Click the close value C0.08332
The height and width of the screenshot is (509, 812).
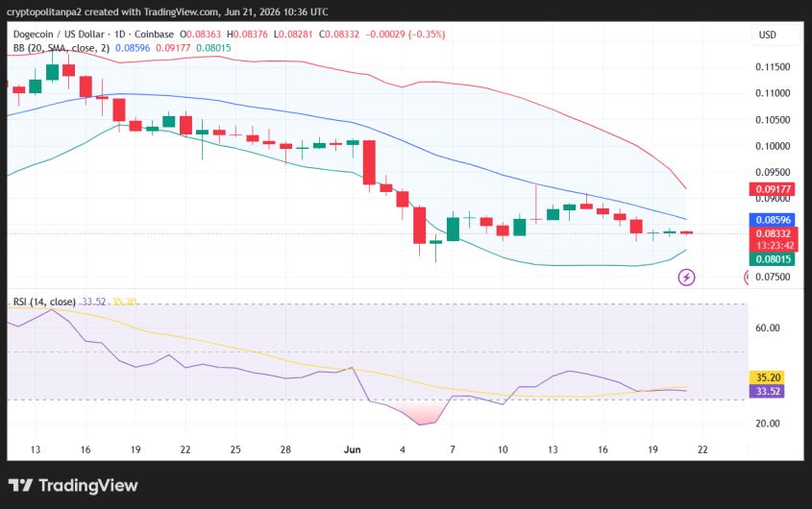tap(338, 35)
